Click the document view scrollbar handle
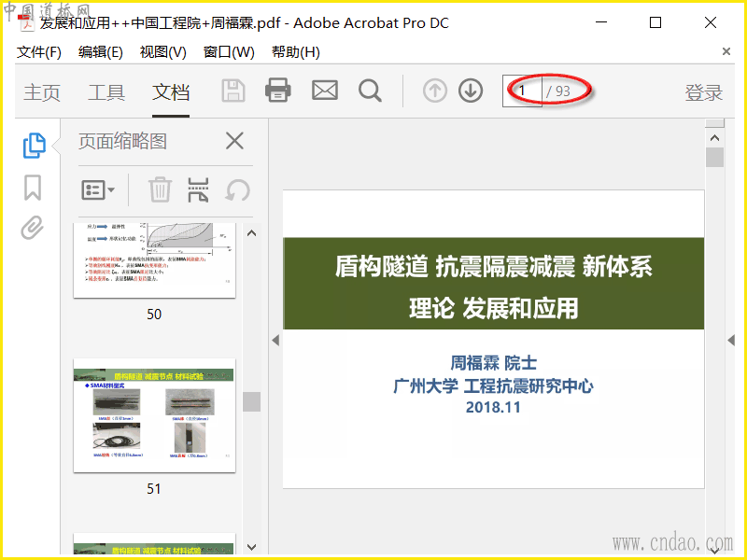Image resolution: width=747 pixels, height=560 pixels. point(714,157)
